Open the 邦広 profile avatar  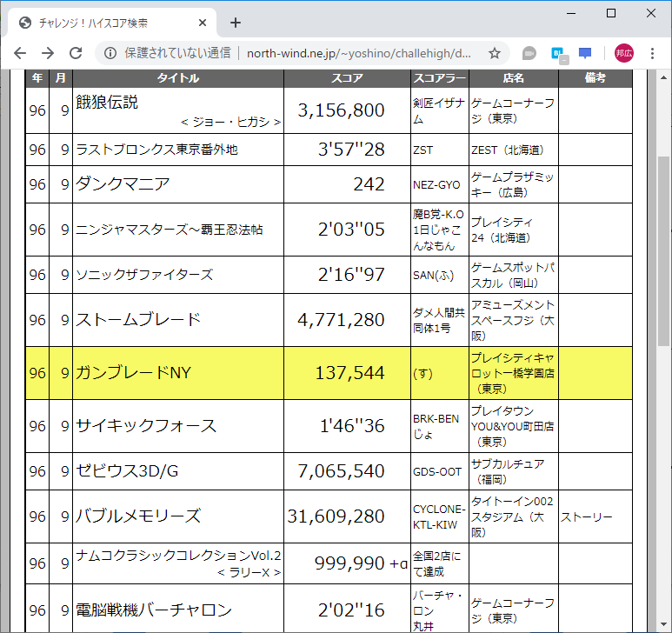pyautogui.click(x=623, y=53)
